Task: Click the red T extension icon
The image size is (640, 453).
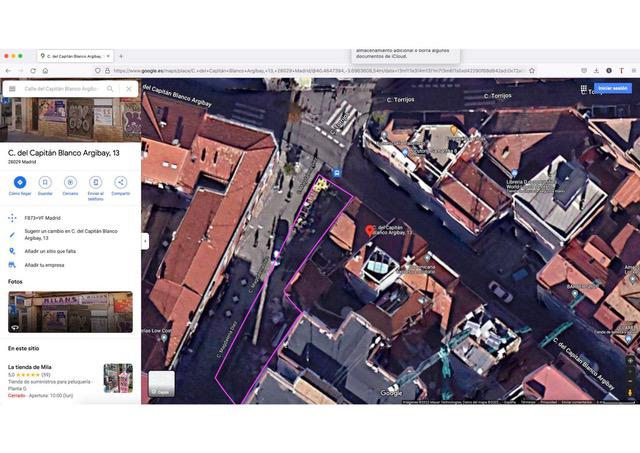Action: click(x=621, y=71)
